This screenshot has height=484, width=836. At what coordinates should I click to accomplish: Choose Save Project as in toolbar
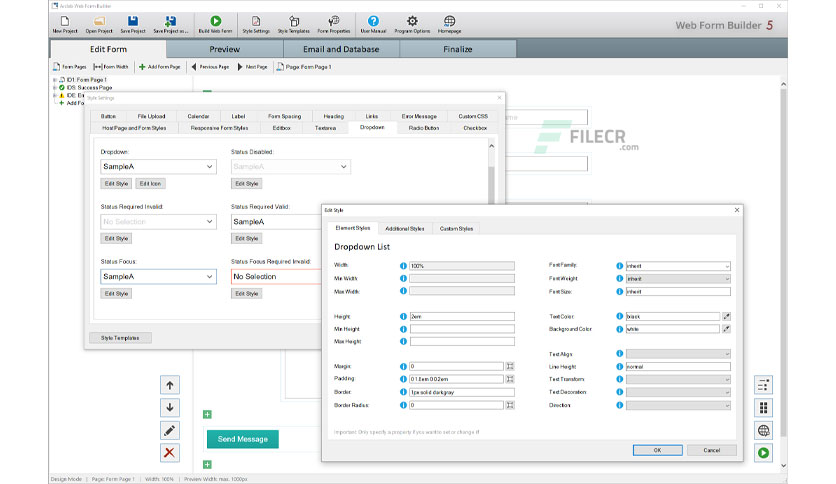171,25
